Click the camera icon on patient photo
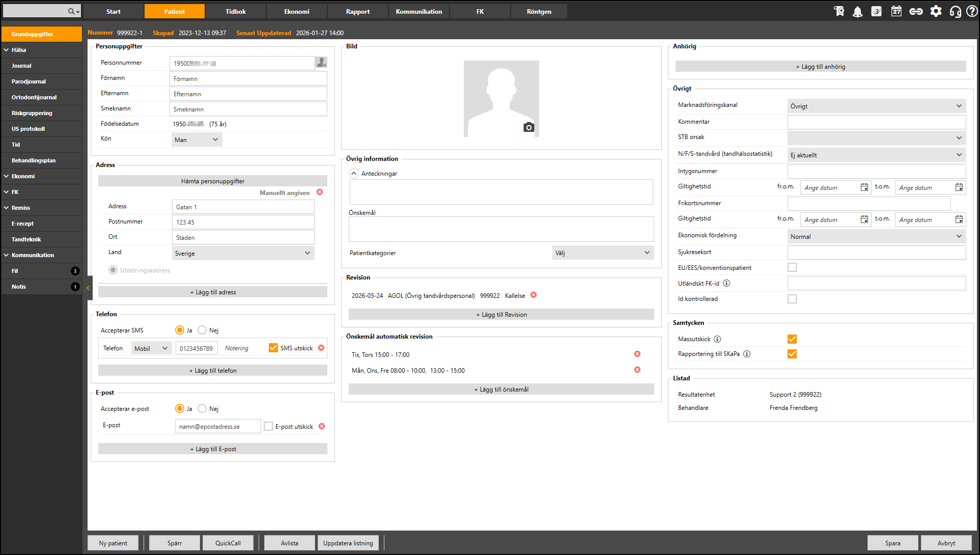The width and height of the screenshot is (980, 555). pos(528,127)
